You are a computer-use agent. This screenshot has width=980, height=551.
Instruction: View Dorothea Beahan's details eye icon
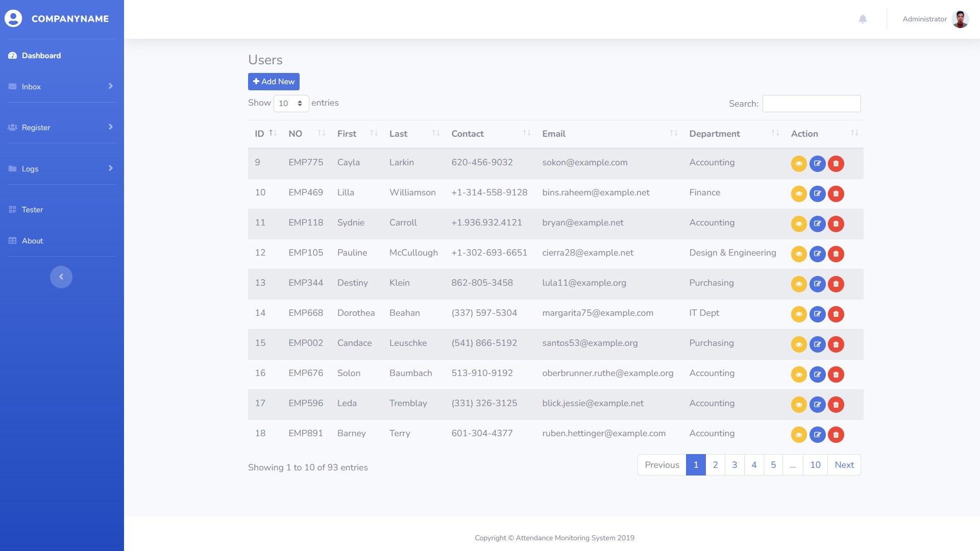click(799, 314)
